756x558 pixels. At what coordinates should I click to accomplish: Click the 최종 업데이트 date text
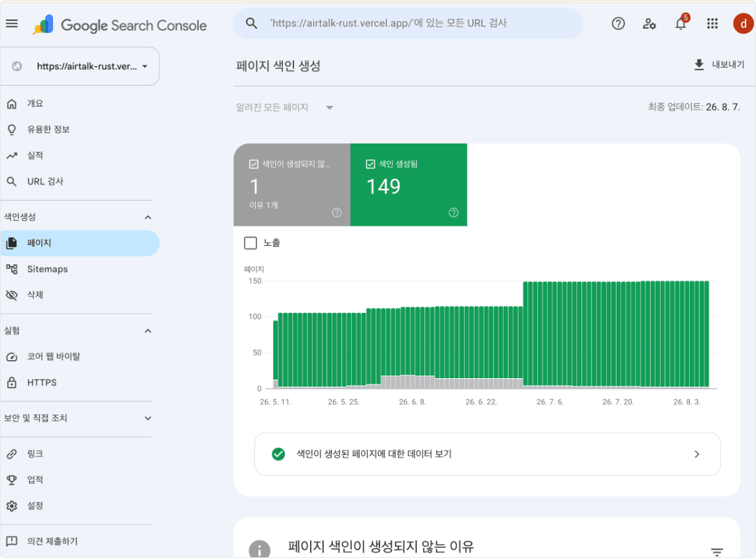(x=694, y=107)
